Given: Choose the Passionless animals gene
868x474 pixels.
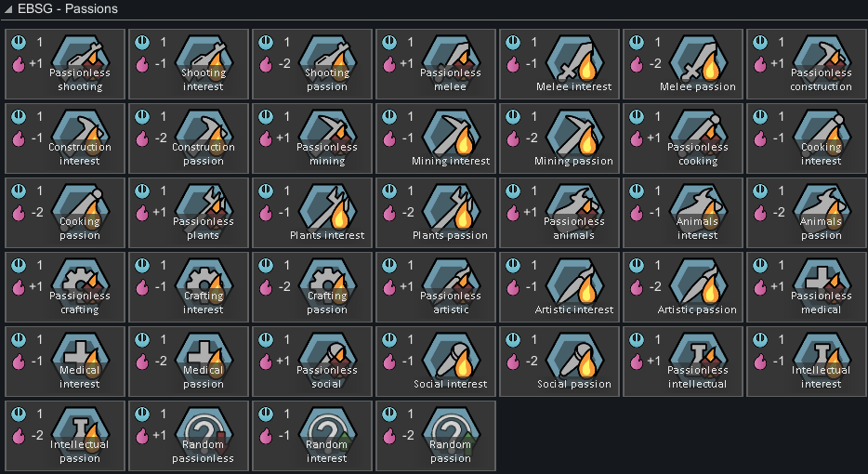Looking at the screenshot, I should [559, 213].
